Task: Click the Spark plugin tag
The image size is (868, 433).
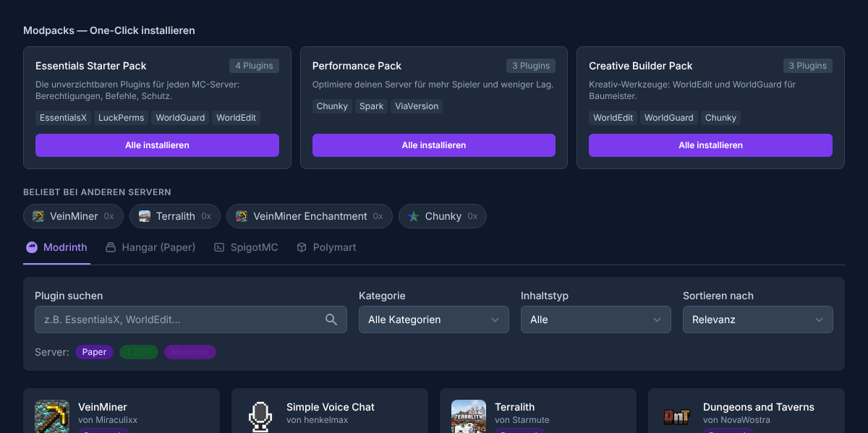Action: [x=372, y=106]
